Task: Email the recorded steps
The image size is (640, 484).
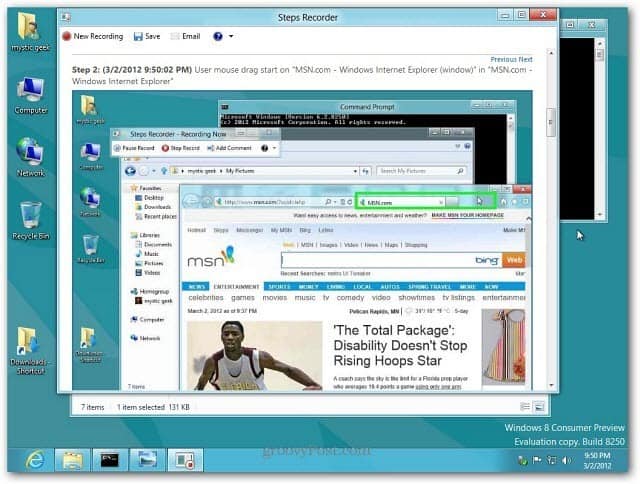Action: coord(186,36)
